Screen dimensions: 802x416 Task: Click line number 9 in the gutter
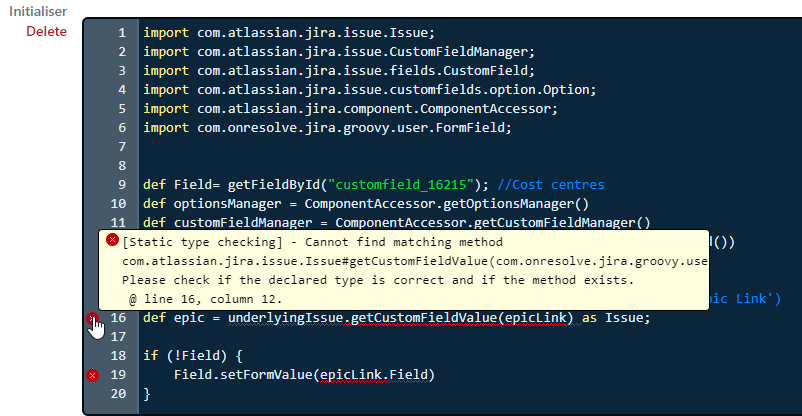[122, 185]
